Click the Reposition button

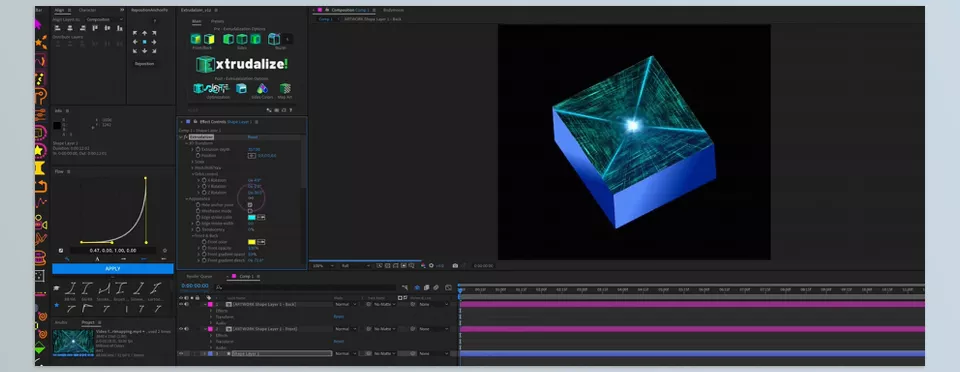(144, 64)
